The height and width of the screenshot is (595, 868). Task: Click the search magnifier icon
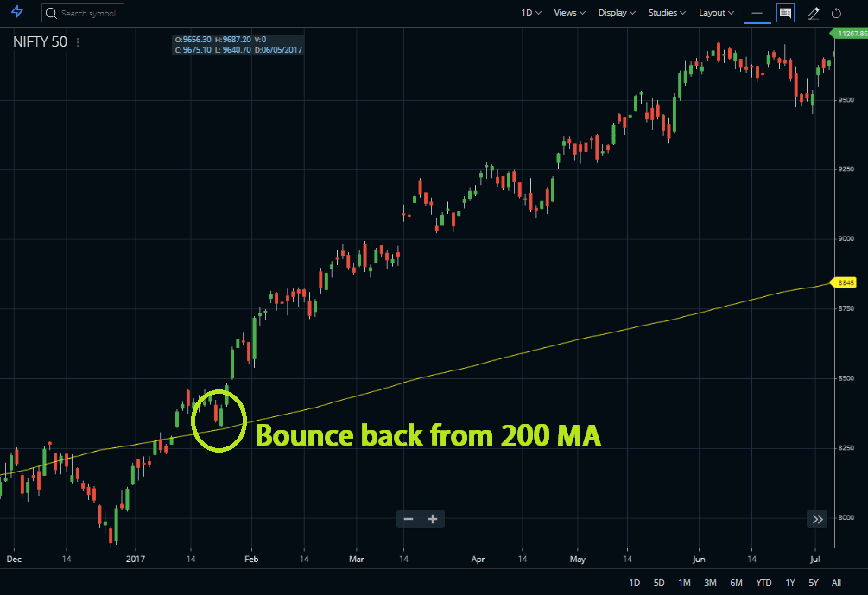point(51,13)
